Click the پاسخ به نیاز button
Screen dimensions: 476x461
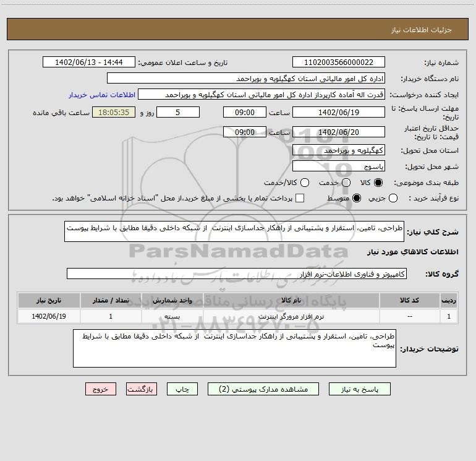click(x=359, y=389)
